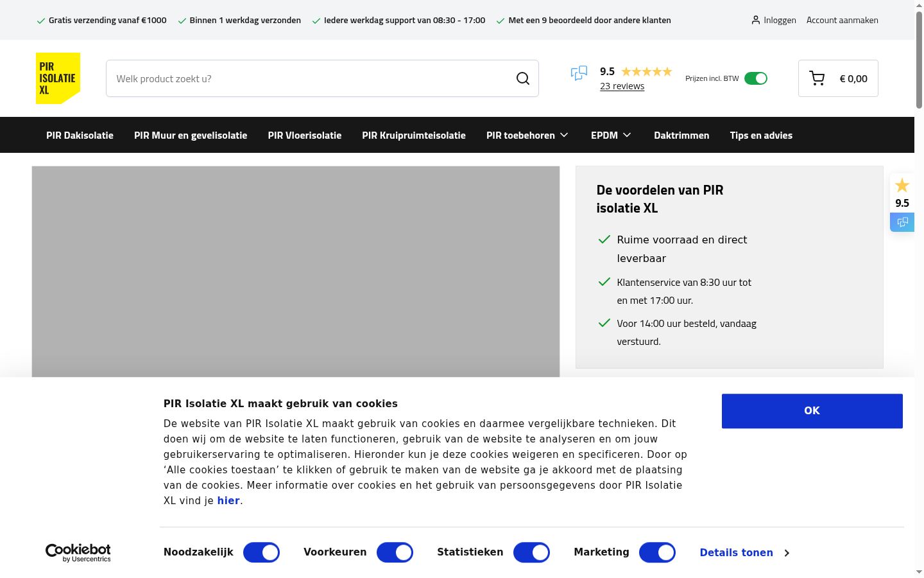
Task: Disable the Marketing cookie switch
Action: pos(657,552)
